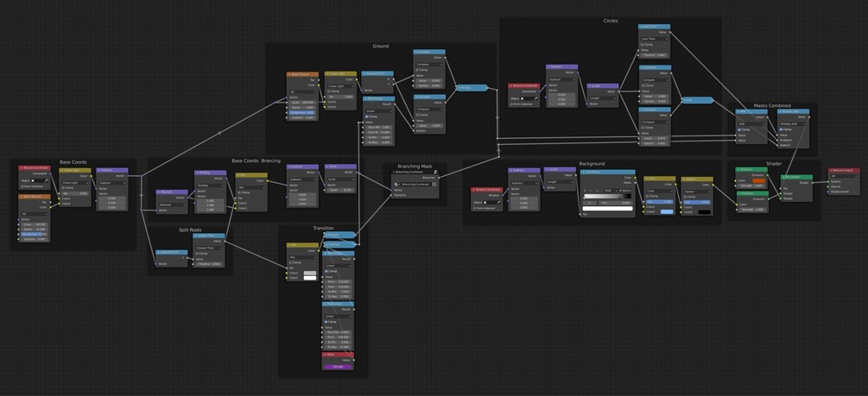Select the Transition frame label
Screen dimensions: 868x396
coord(323,228)
